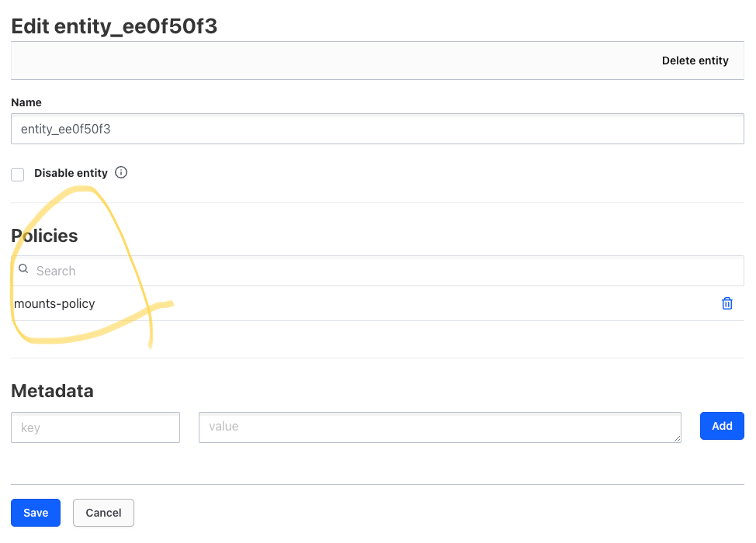Open info tooltip beside Disable entity

pyautogui.click(x=121, y=172)
